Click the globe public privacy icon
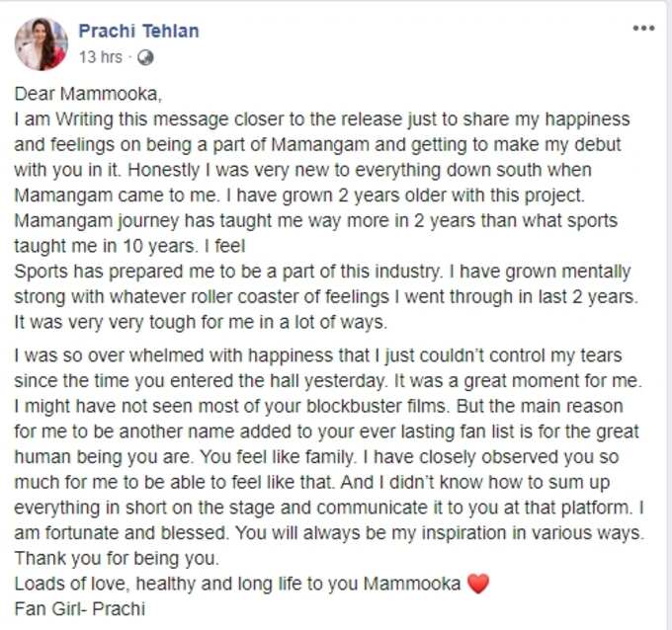Viewport: 672px width, 630px height. tap(145, 57)
